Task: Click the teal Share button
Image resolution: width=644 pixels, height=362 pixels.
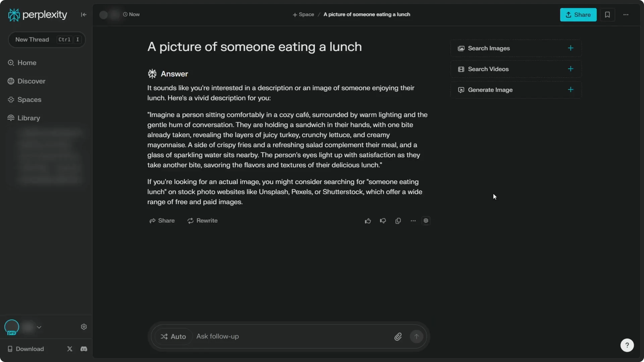Action: point(578,15)
